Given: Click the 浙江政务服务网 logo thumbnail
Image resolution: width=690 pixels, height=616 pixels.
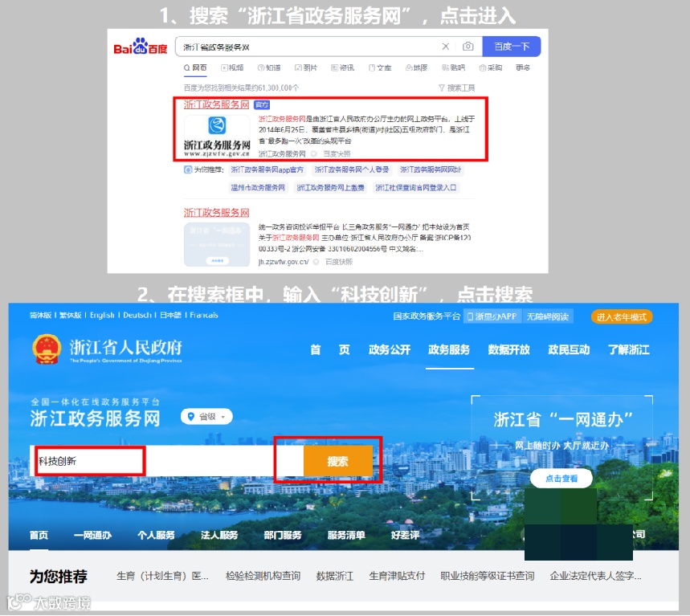Looking at the screenshot, I should pyautogui.click(x=217, y=136).
